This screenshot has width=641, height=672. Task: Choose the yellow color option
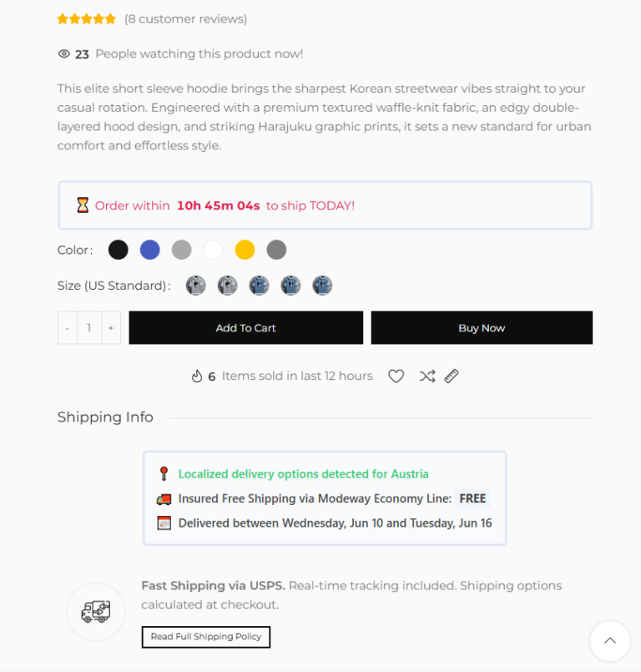coord(245,250)
